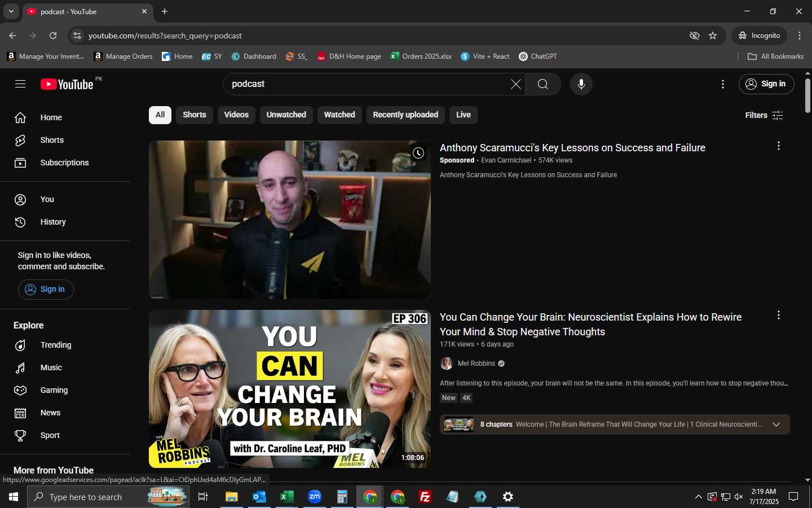
Task: Click Watch later clock on sponsored thumbnail
Action: click(x=418, y=153)
